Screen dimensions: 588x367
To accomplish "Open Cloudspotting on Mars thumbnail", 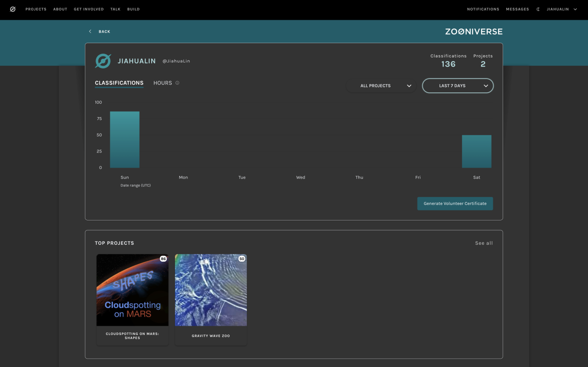I will (132, 290).
